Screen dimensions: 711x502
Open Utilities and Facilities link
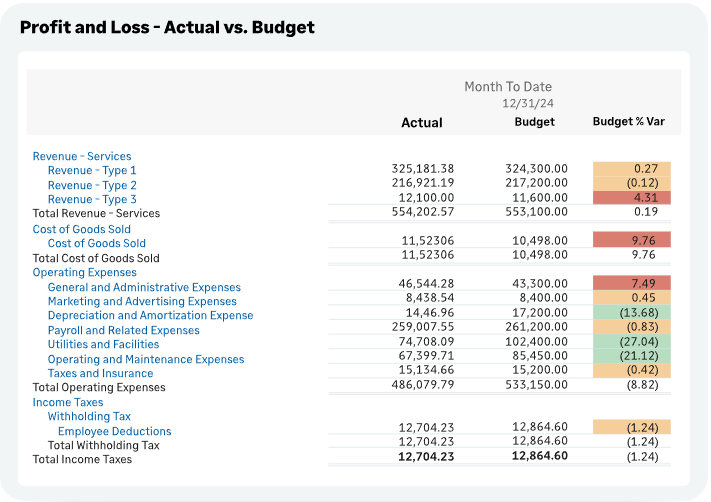pyautogui.click(x=103, y=345)
